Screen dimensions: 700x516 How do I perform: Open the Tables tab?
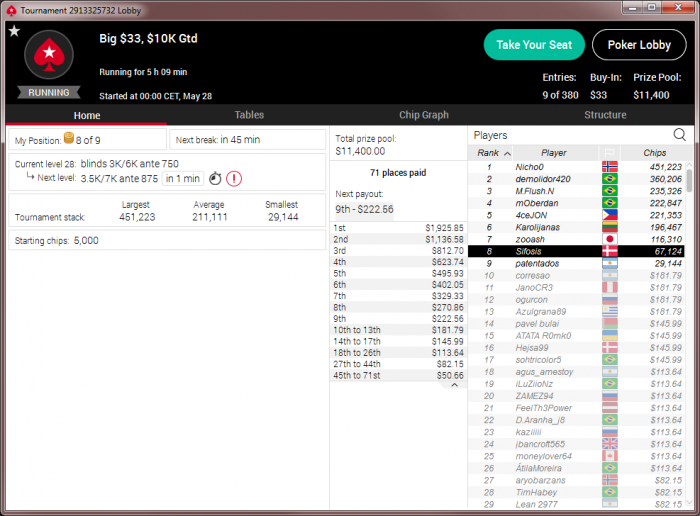[x=249, y=115]
